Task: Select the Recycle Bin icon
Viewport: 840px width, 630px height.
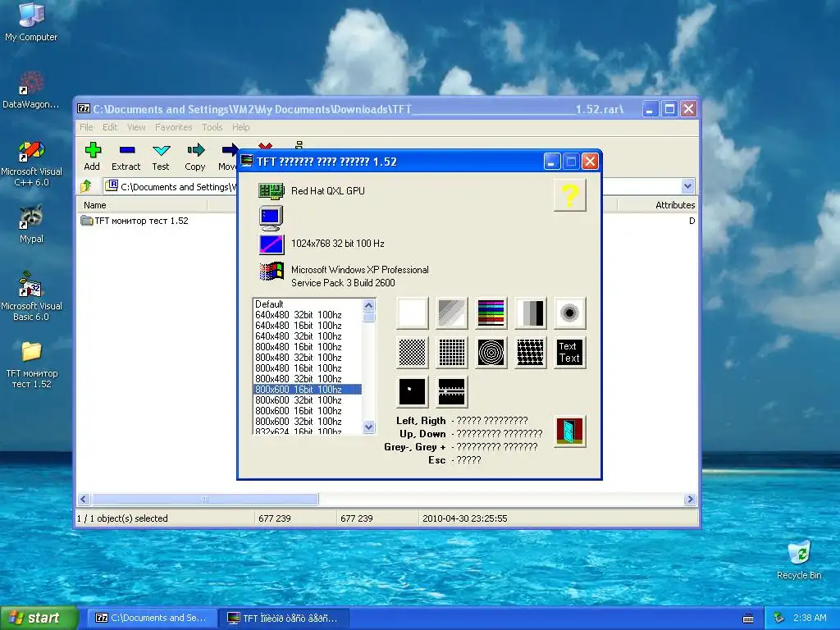Action: click(x=799, y=560)
